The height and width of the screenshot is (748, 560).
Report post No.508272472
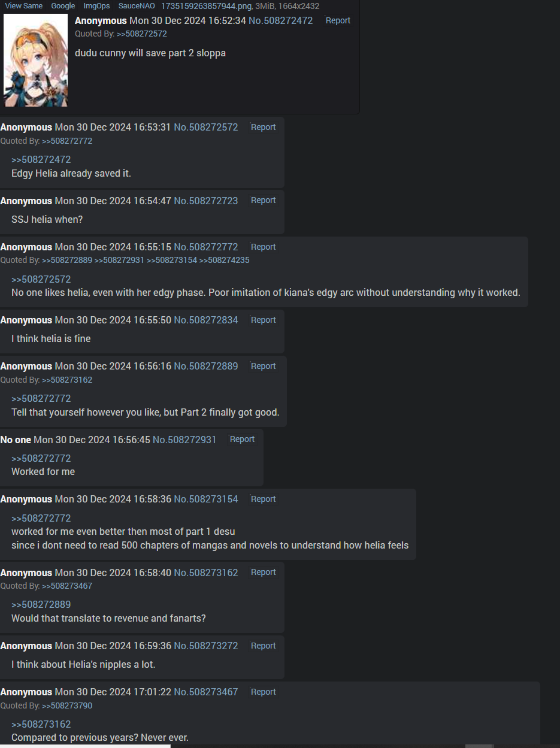pyautogui.click(x=338, y=20)
